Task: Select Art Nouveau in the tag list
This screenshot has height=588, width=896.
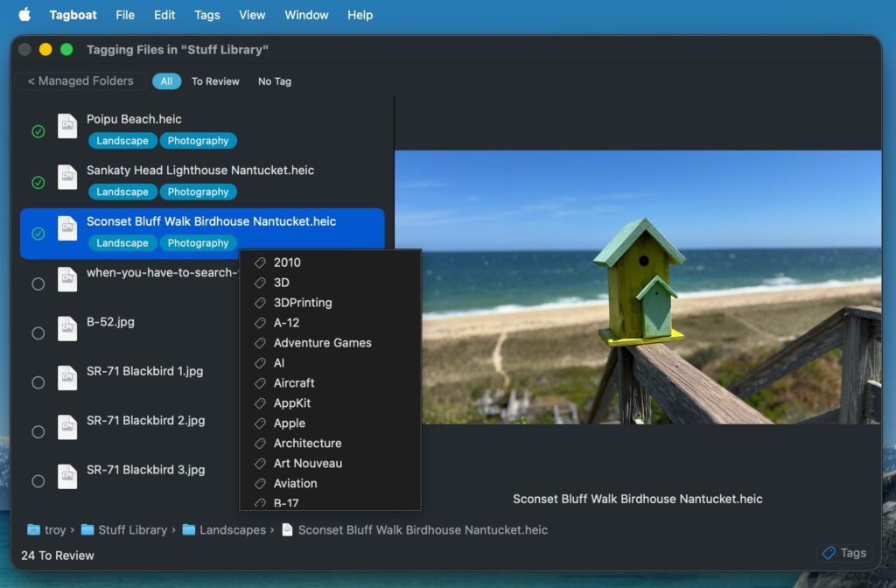Action: pyautogui.click(x=307, y=464)
